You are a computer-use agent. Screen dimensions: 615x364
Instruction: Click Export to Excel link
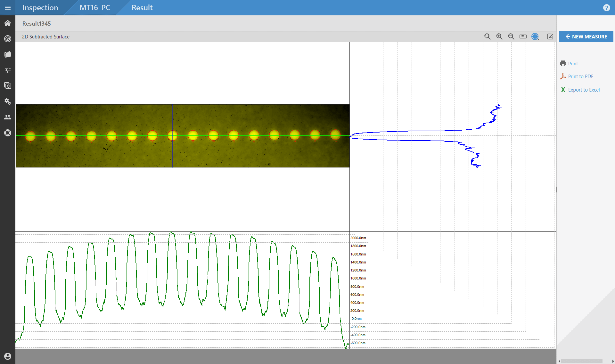pyautogui.click(x=584, y=90)
